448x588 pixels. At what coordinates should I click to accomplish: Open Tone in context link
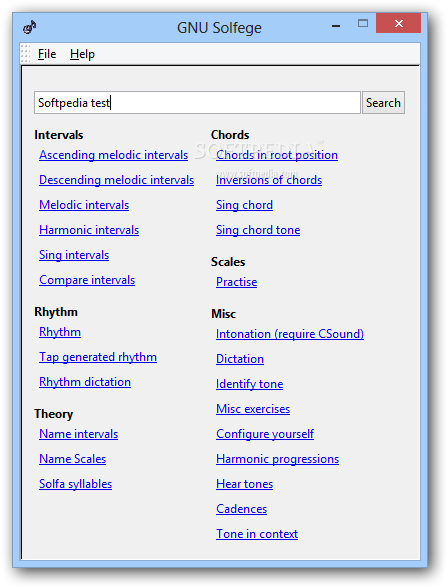(257, 534)
